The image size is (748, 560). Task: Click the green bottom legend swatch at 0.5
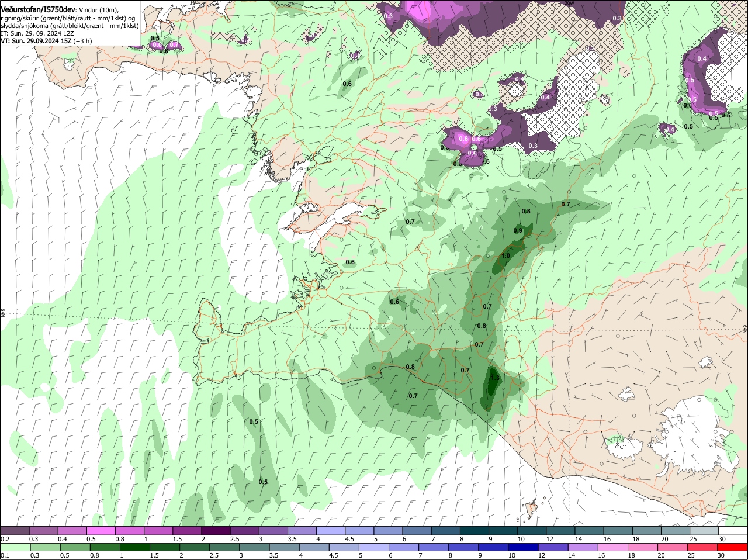[75, 547]
